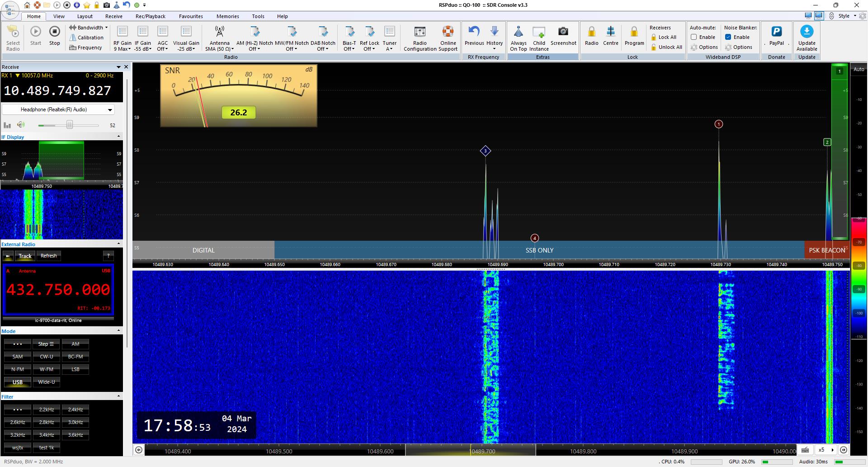Click the Centre lock icon
Viewport: 868px width, 467px height.
click(x=610, y=32)
